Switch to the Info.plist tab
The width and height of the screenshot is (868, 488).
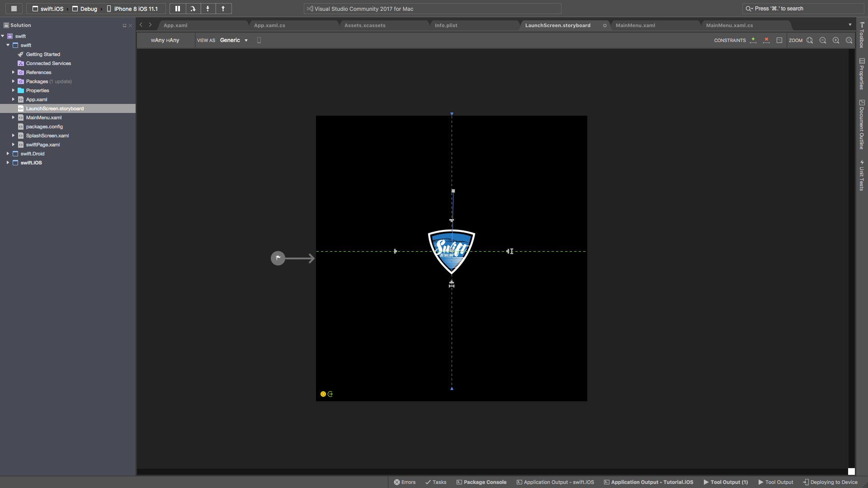pyautogui.click(x=446, y=25)
